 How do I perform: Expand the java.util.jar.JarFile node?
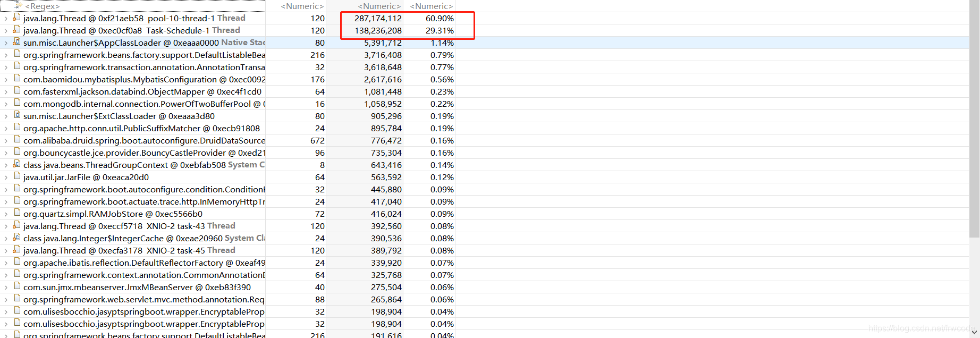[5, 178]
